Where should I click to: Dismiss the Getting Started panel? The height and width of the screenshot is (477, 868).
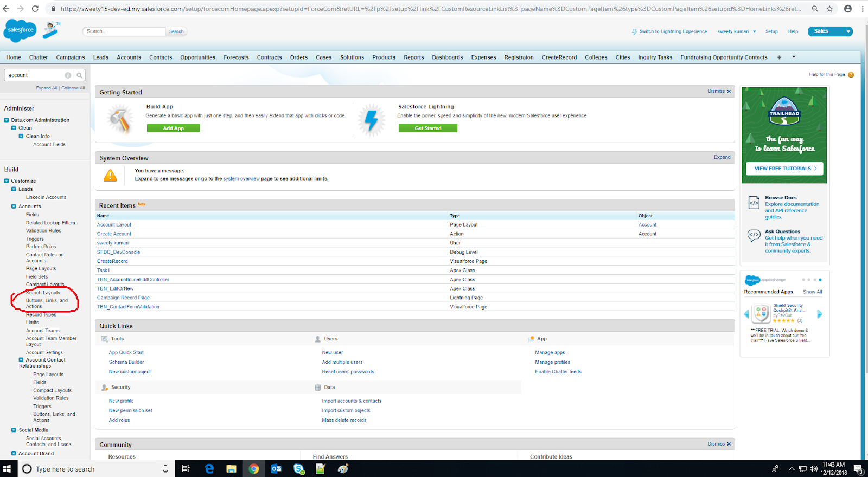[719, 91]
